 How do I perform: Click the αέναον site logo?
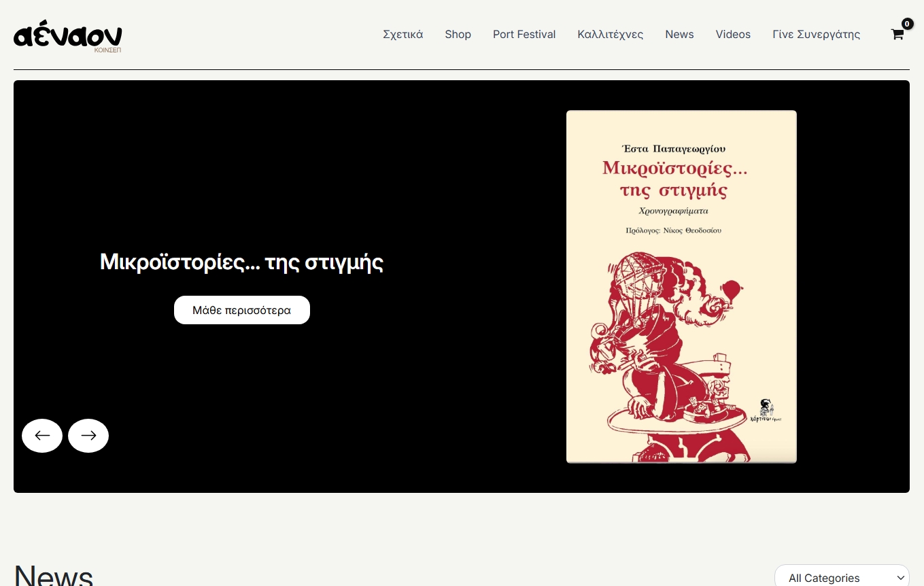68,37
